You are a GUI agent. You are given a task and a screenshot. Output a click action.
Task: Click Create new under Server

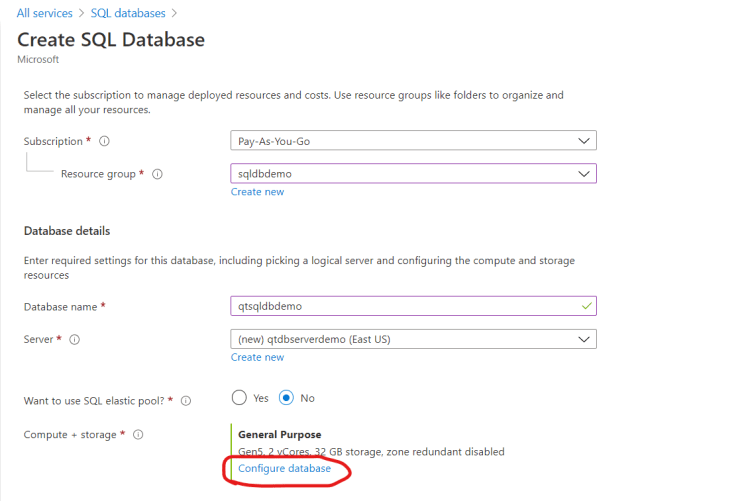(x=257, y=357)
